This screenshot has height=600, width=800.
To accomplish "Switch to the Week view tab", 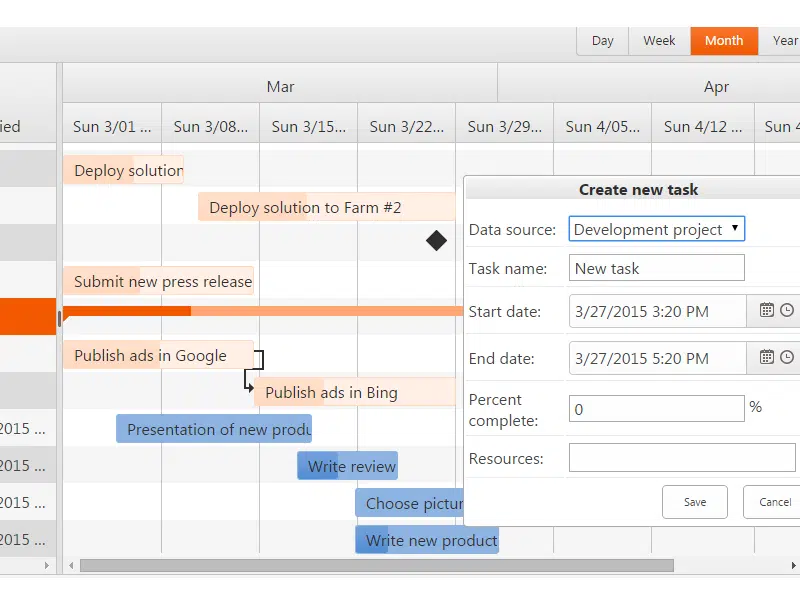I will (x=659, y=41).
